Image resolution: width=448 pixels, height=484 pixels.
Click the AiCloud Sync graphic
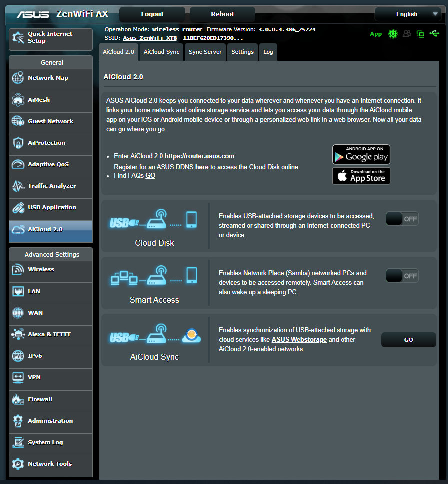[x=155, y=334]
